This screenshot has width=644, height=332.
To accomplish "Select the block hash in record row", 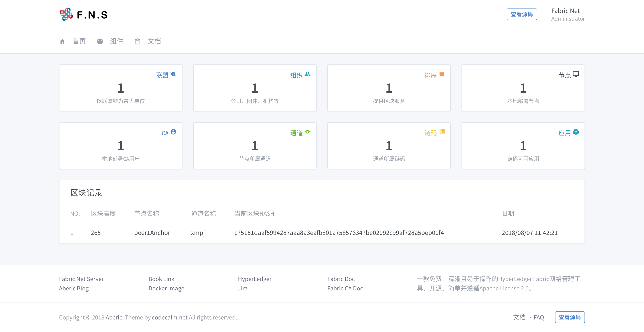I will coord(339,233).
